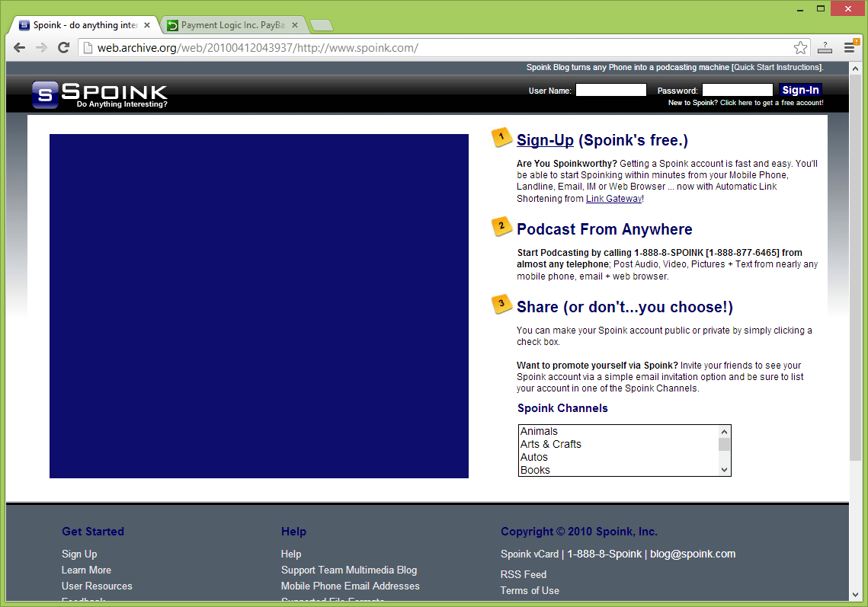868x607 pixels.
Task: Choose Autos in the channels list
Action: coord(618,457)
